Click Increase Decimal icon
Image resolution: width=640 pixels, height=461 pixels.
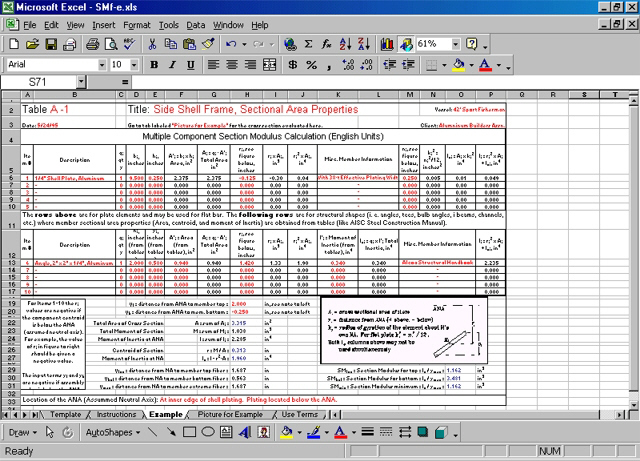click(348, 65)
